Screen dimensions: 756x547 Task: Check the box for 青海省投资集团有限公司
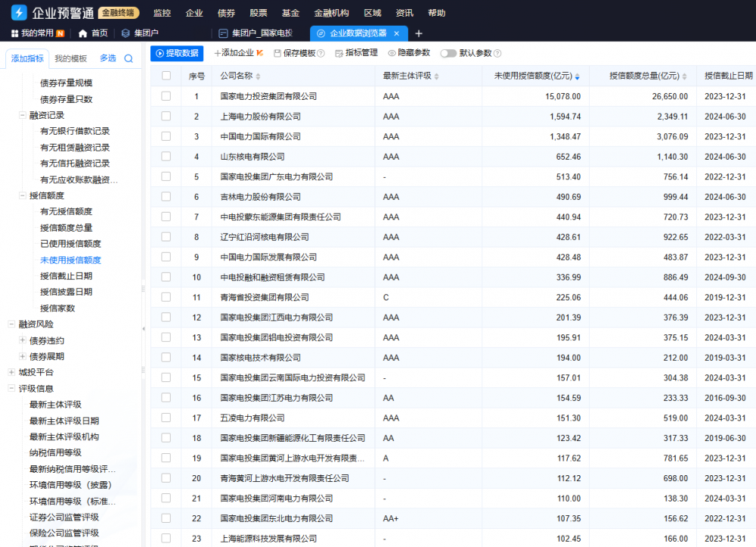(x=166, y=297)
